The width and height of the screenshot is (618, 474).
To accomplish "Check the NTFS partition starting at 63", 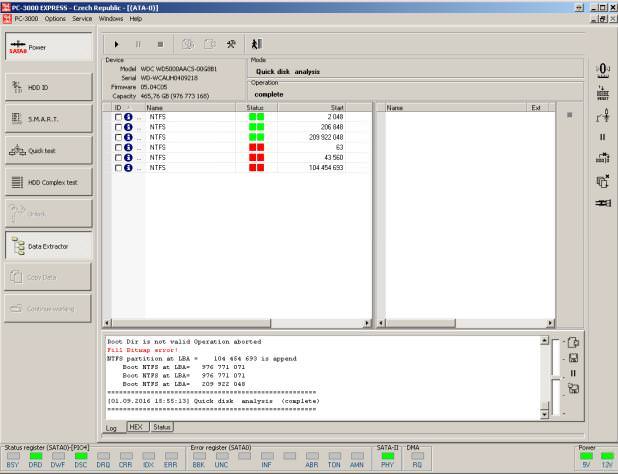I will point(118,147).
